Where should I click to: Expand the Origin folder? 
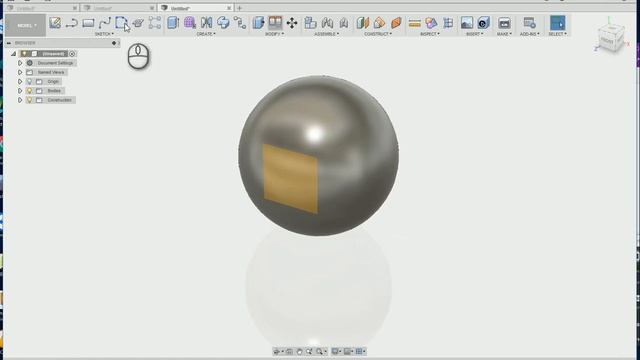20,82
